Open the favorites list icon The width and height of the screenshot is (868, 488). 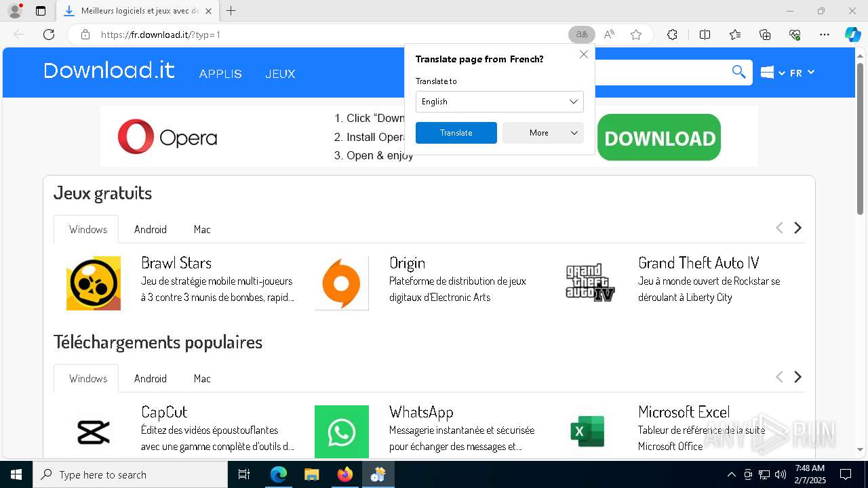(x=735, y=35)
